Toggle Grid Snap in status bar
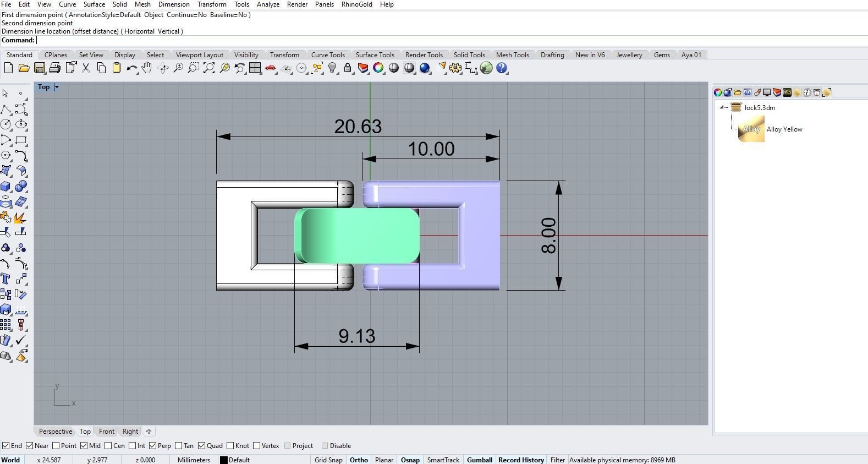The height and width of the screenshot is (464, 868). click(328, 460)
